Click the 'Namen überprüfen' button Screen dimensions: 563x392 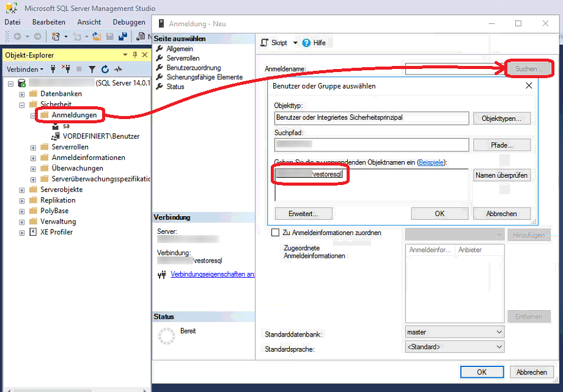[501, 175]
